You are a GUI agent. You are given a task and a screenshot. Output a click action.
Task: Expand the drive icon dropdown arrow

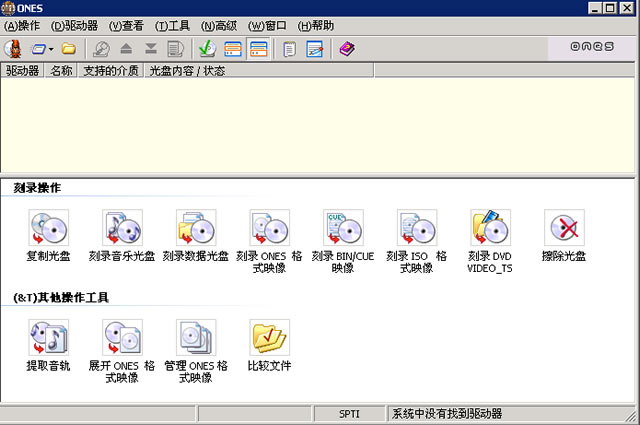point(51,49)
